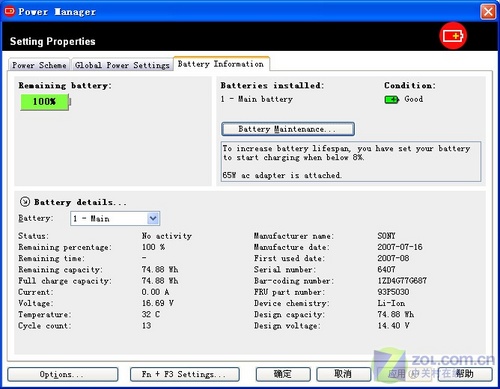The height and width of the screenshot is (389, 500).
Task: Click the charging threshold message box
Action: click(x=351, y=162)
